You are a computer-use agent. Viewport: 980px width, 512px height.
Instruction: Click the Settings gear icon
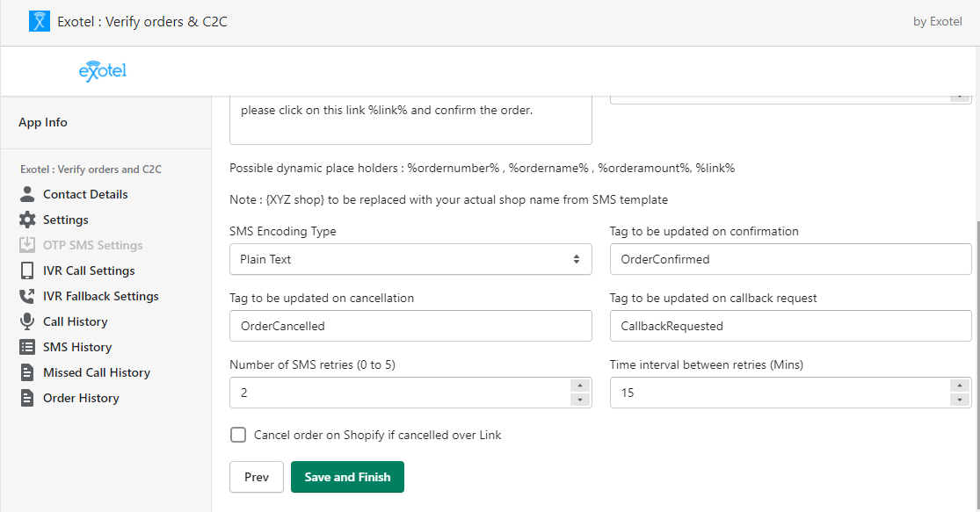click(x=27, y=220)
